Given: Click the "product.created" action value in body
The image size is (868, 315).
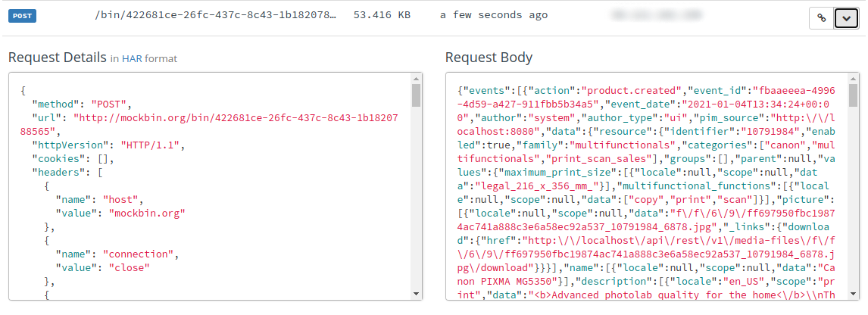Looking at the screenshot, I should 631,90.
